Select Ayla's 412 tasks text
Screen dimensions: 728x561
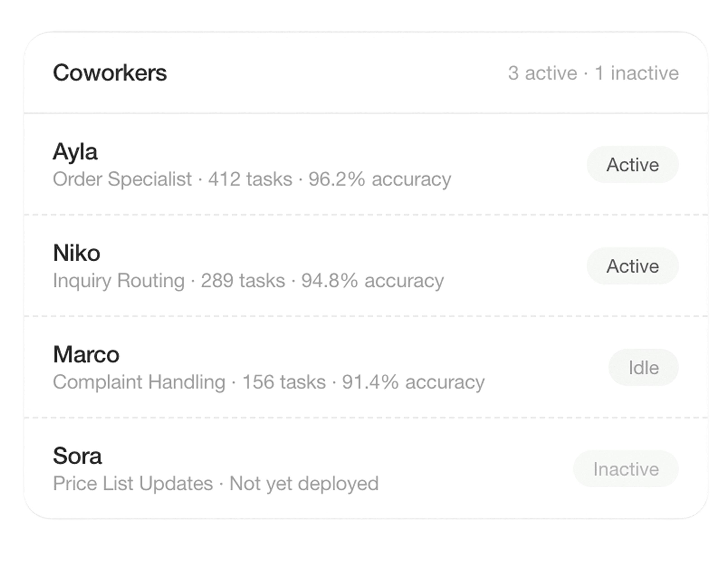[x=250, y=179]
